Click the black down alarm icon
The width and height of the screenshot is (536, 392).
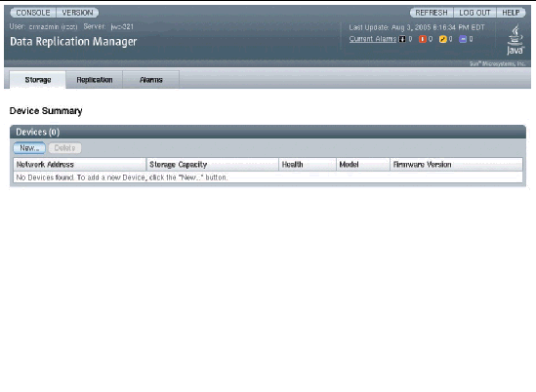click(x=402, y=39)
